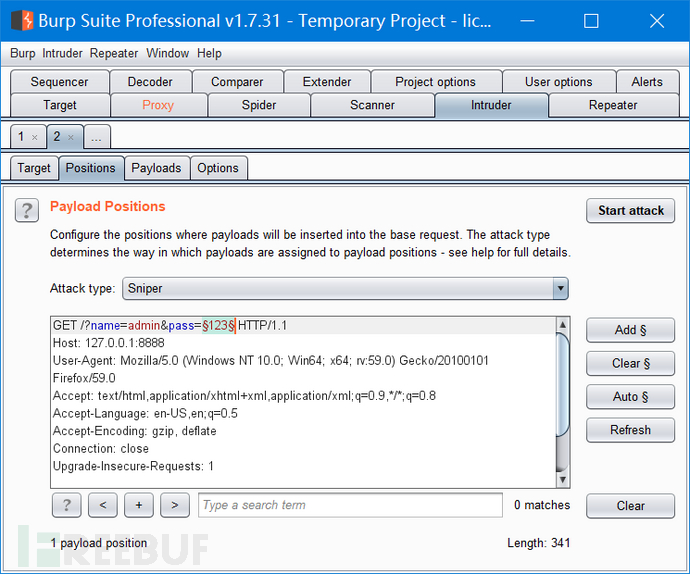690x574 pixels.
Task: Open the Project options tab
Action: click(x=436, y=81)
